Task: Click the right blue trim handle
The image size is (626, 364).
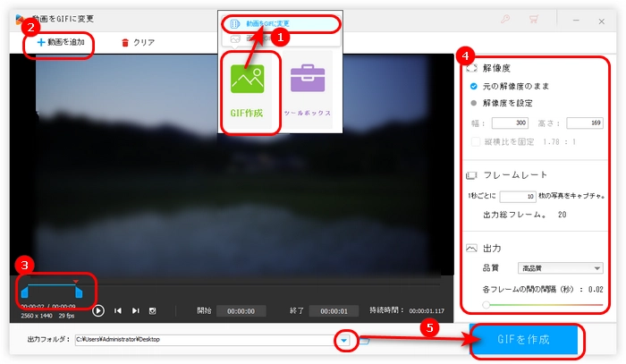Action: tap(79, 292)
